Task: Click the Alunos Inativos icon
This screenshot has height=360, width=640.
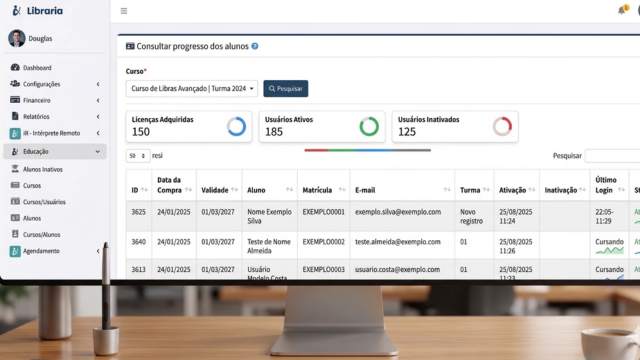Action: point(15,169)
